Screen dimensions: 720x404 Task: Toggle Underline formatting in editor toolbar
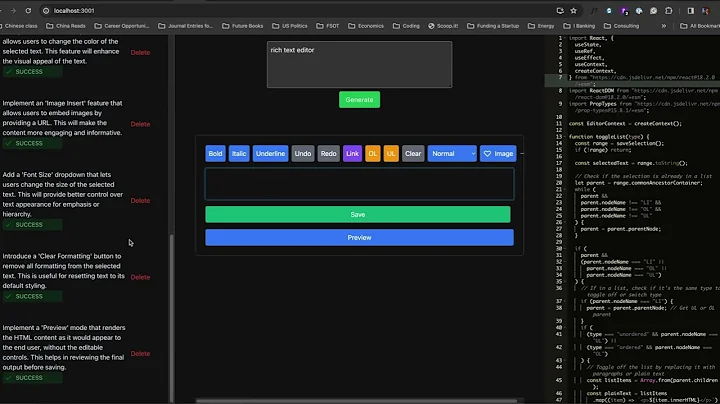coord(270,154)
